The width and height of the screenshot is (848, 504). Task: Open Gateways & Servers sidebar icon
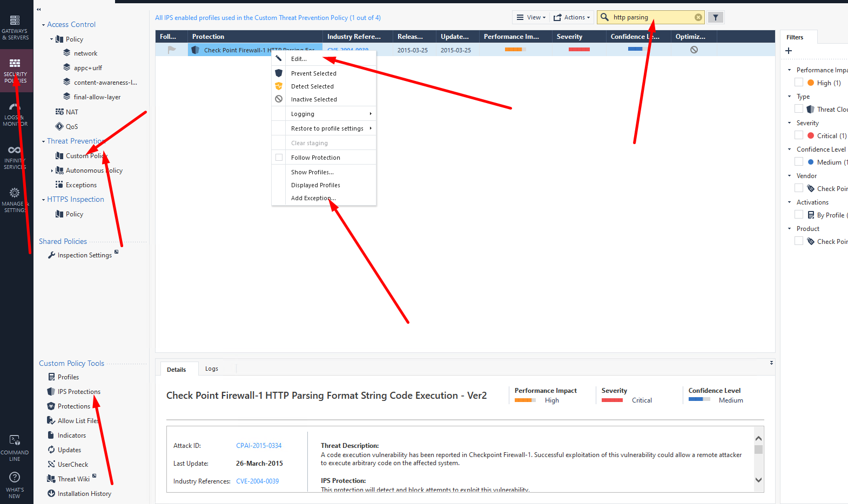(x=15, y=21)
